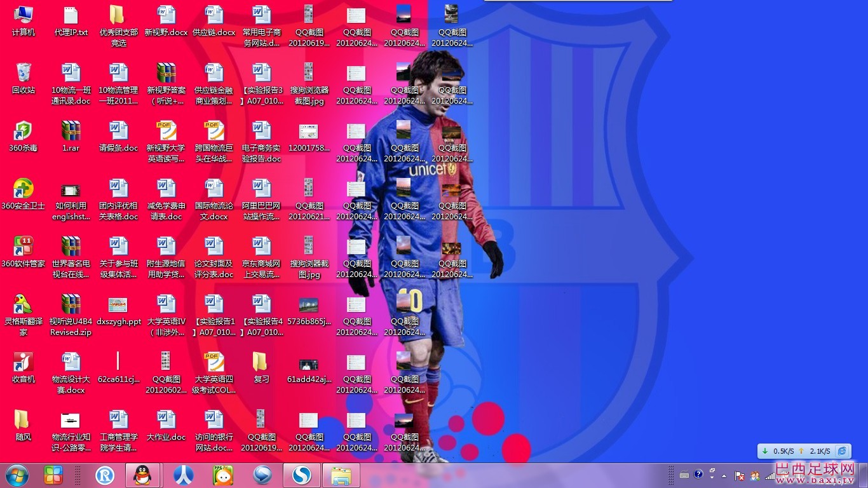Screen dimensions: 868x488
Task: Select 访问的银行网站.doc file
Action: coord(214,431)
